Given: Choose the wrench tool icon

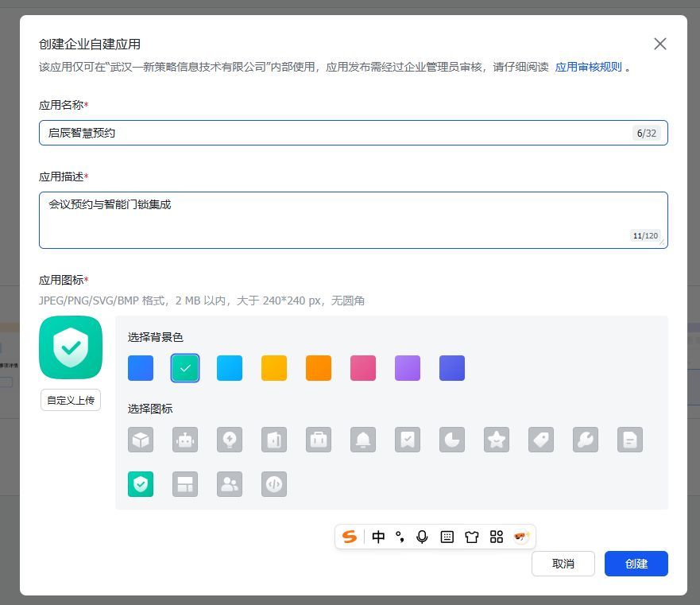Looking at the screenshot, I should click(586, 440).
